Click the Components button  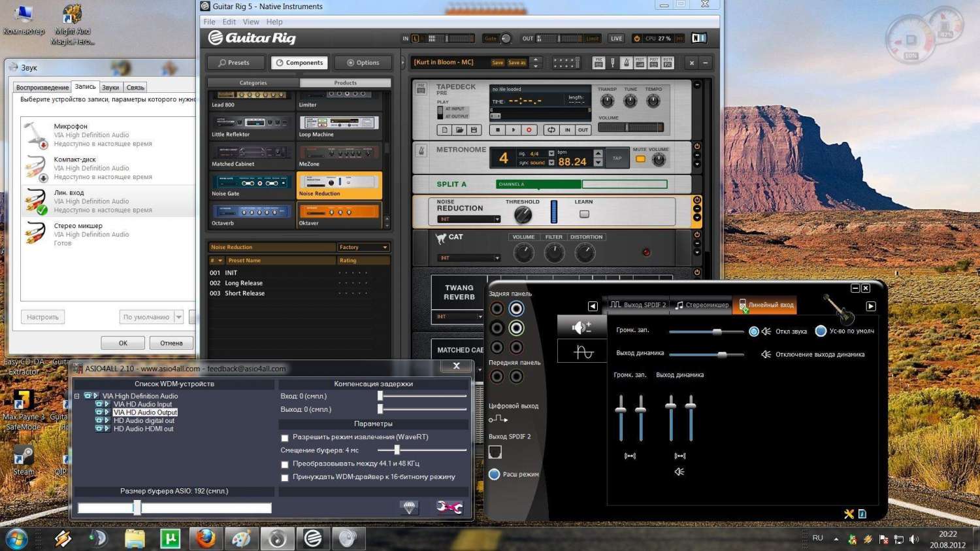pos(300,63)
